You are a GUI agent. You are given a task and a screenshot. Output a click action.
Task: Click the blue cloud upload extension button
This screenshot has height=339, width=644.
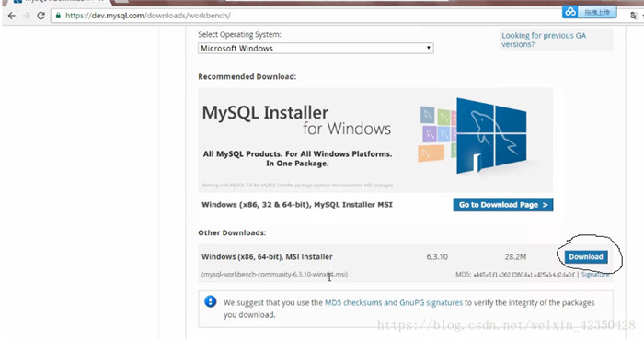[590, 12]
